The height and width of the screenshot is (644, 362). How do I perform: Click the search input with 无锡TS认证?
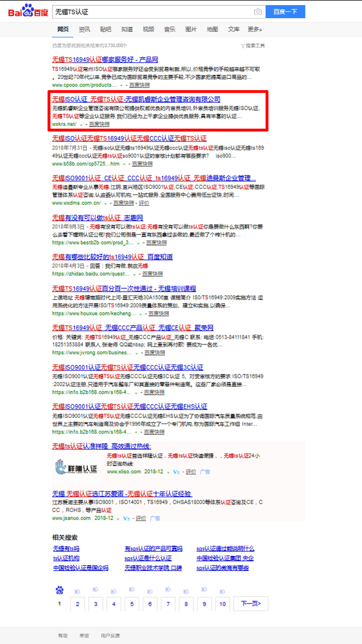150,12
